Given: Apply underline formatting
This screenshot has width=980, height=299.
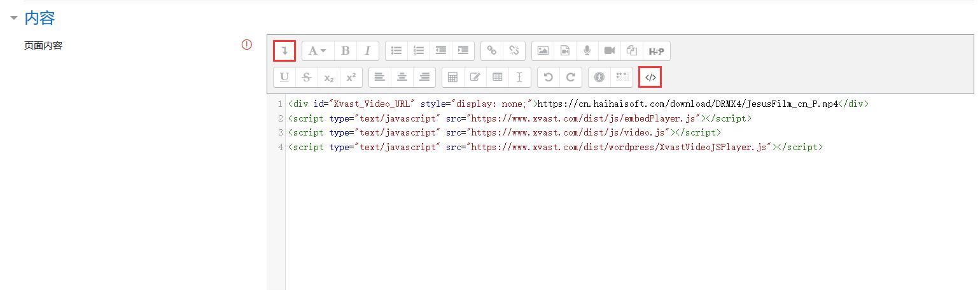Looking at the screenshot, I should tap(284, 78).
